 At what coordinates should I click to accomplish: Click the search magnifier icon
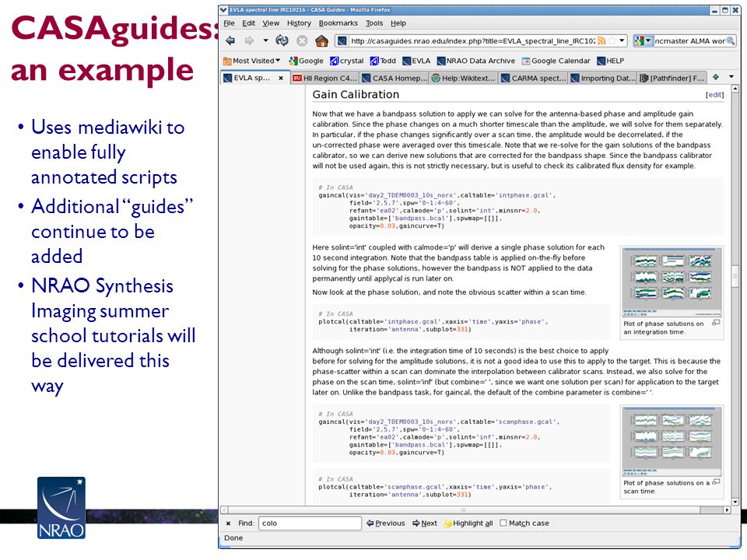(x=731, y=41)
